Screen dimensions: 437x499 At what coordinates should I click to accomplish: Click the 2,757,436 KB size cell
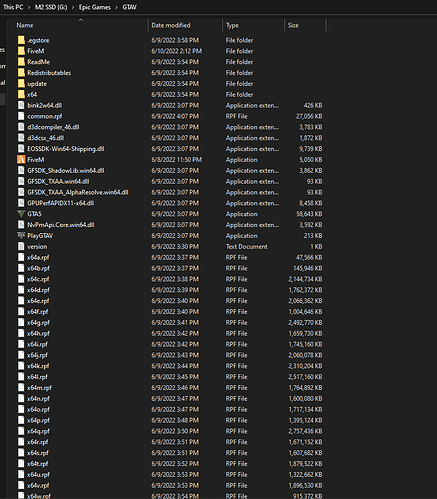(x=305, y=431)
